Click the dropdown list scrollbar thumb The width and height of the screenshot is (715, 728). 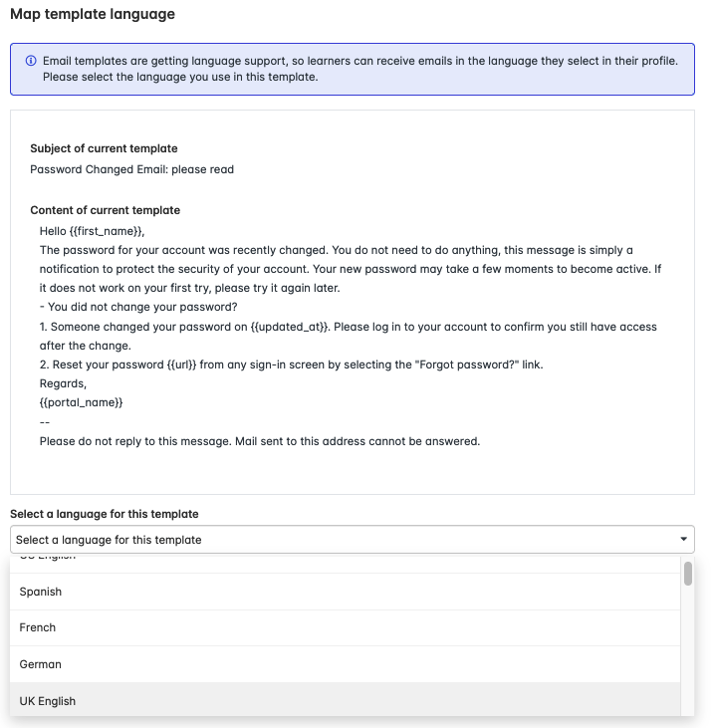click(687, 574)
